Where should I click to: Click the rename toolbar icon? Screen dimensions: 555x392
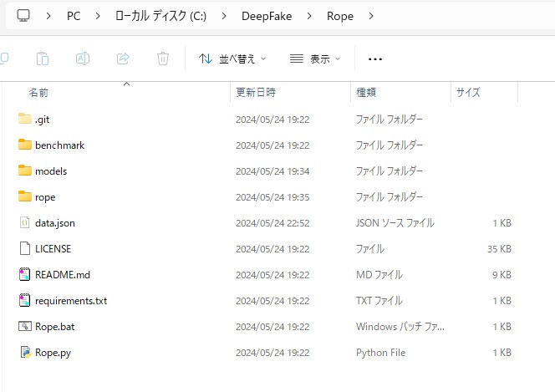point(83,59)
